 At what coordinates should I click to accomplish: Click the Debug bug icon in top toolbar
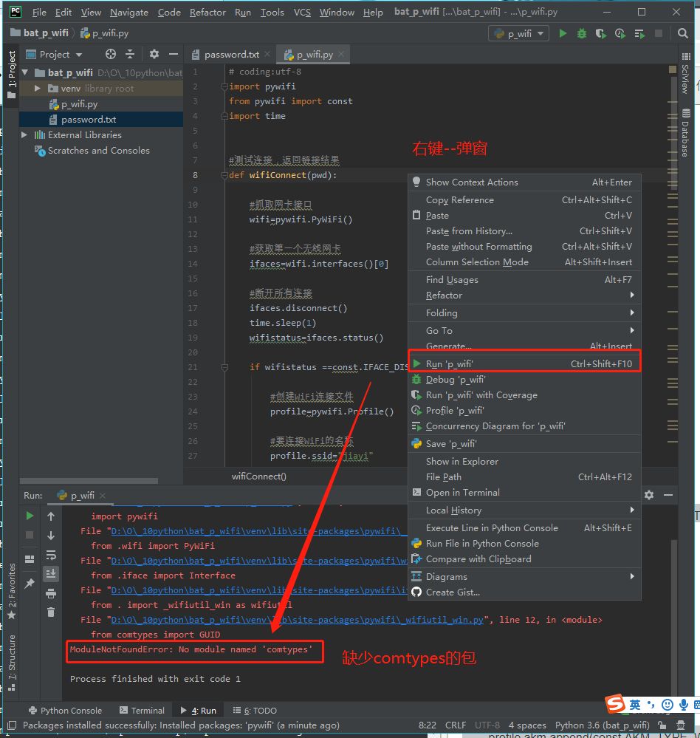(582, 33)
